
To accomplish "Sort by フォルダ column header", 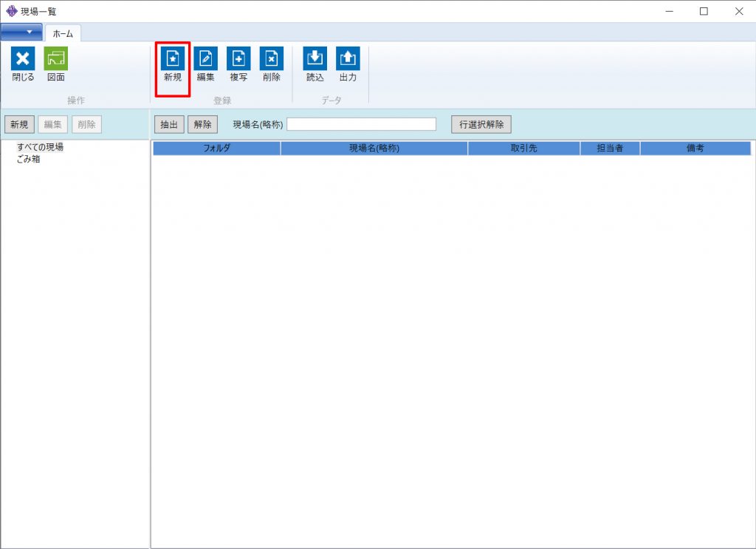I will 216,148.
